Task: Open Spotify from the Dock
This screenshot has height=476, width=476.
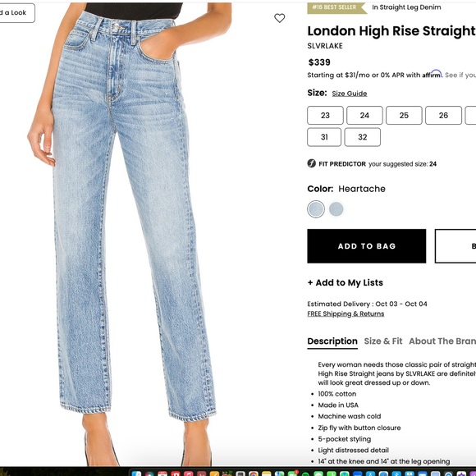Action: [305, 474]
